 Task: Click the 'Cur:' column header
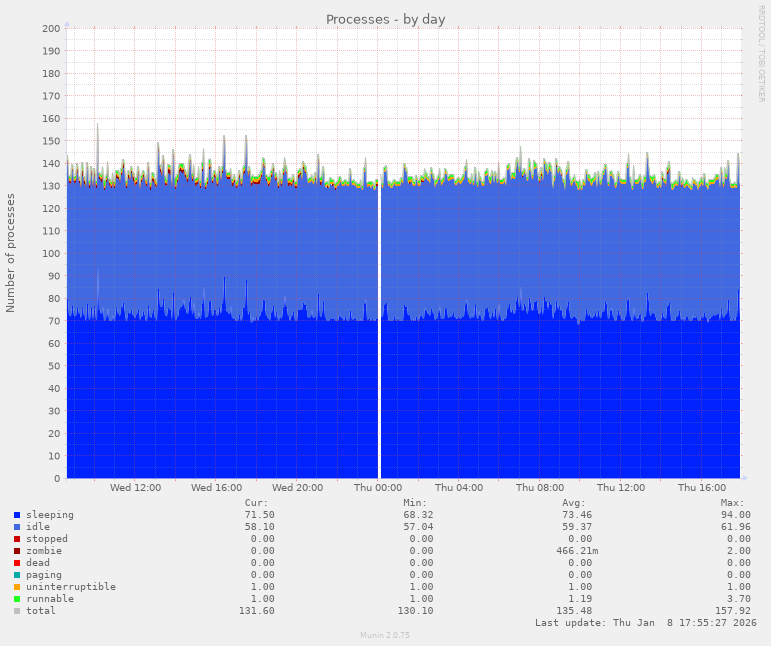click(x=256, y=503)
